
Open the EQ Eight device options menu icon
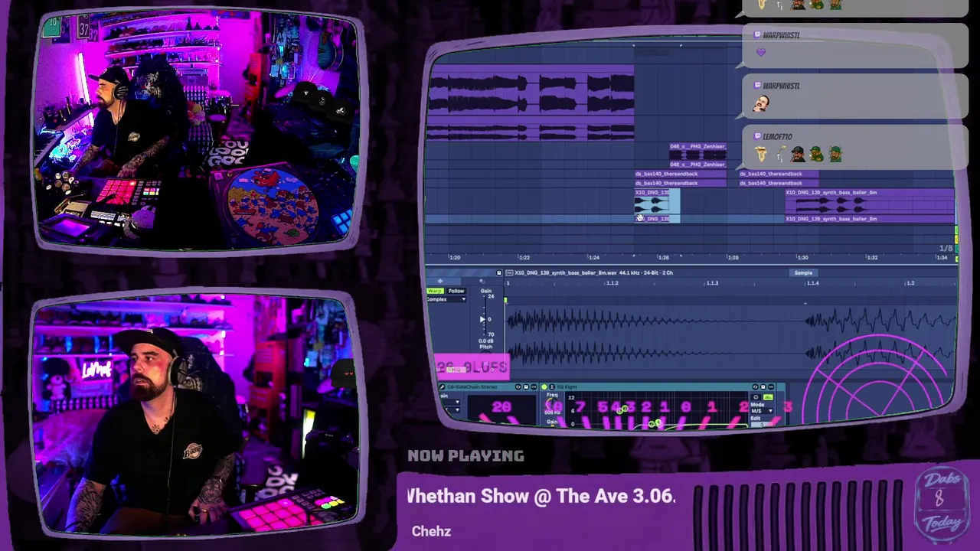771,386
